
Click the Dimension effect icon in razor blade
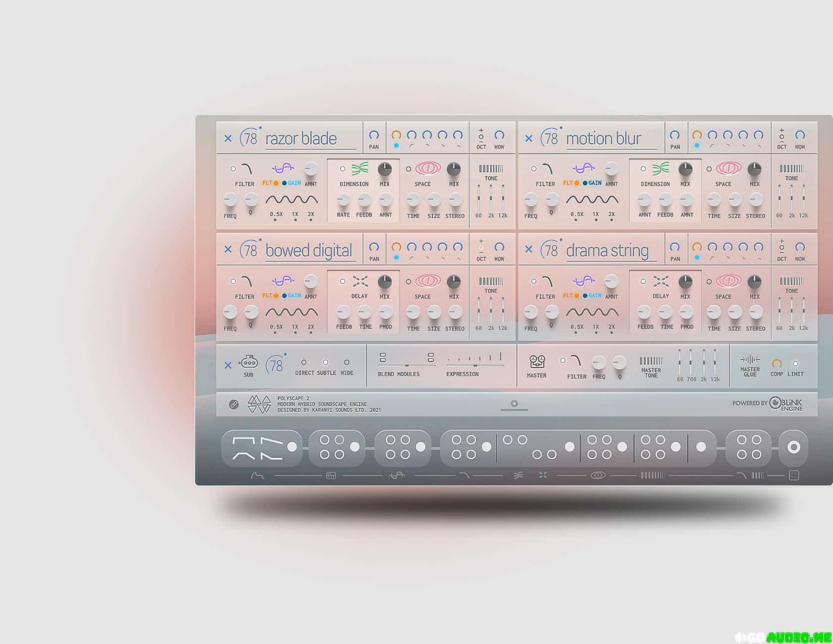(x=360, y=169)
